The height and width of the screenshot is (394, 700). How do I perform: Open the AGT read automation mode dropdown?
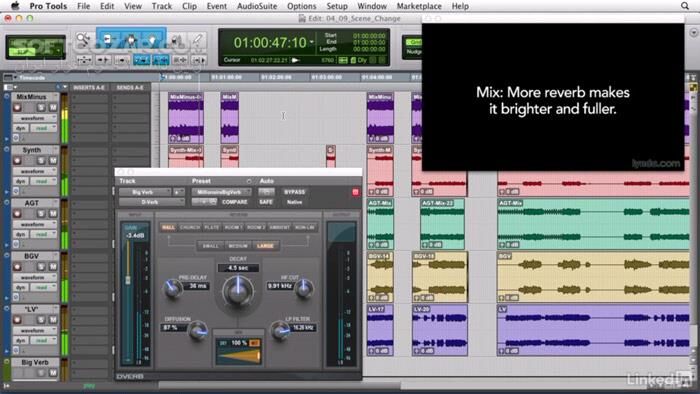pos(44,234)
